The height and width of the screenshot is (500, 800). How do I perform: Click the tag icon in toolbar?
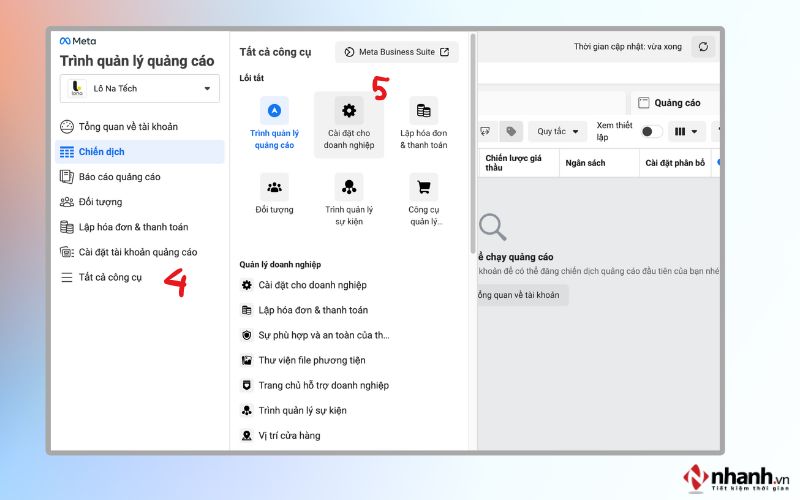(x=511, y=132)
